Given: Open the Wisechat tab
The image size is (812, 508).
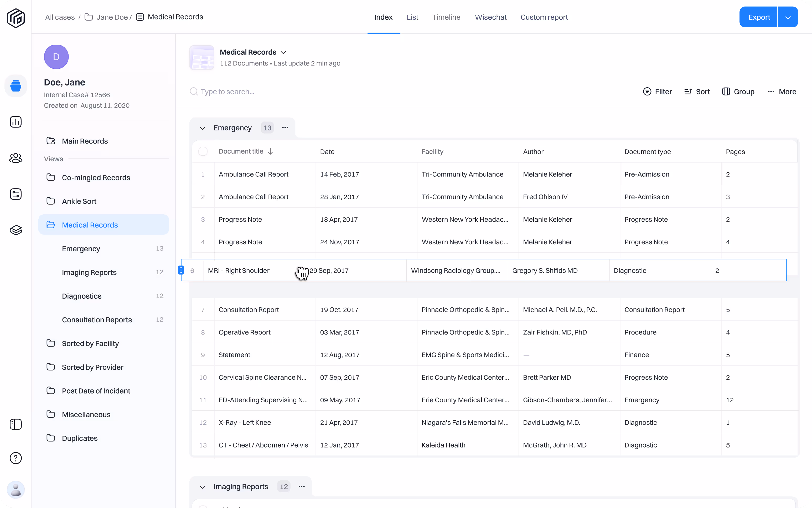Looking at the screenshot, I should [x=490, y=17].
